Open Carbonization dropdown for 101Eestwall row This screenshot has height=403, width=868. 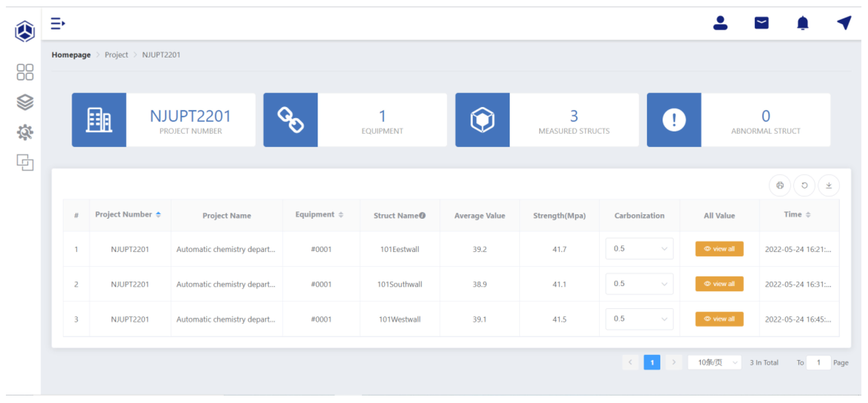639,249
